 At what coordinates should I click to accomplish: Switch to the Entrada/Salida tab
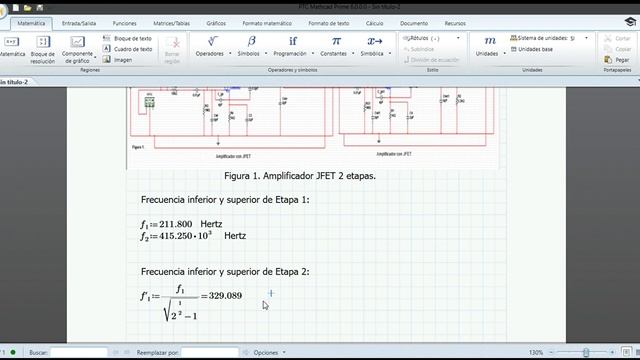79,24
